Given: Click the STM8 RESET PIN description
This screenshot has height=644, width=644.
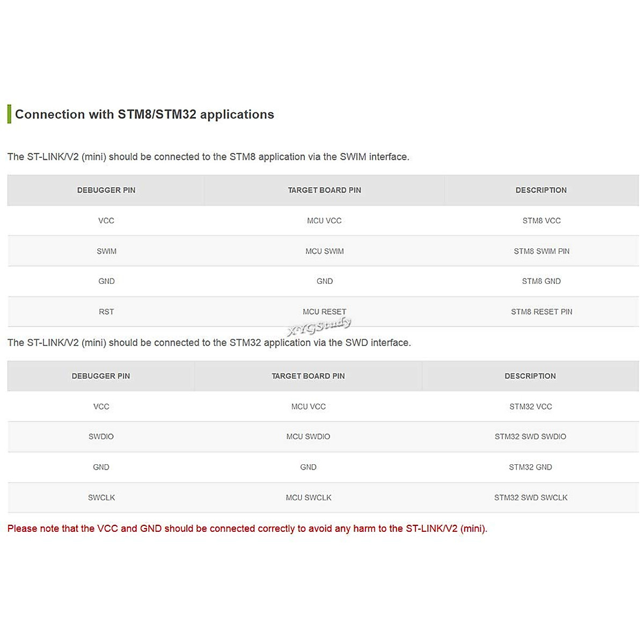Looking at the screenshot, I should click(541, 312).
